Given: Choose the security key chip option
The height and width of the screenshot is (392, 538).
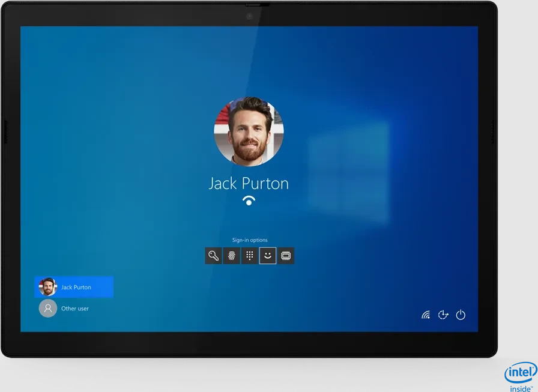Looking at the screenshot, I should [x=286, y=256].
